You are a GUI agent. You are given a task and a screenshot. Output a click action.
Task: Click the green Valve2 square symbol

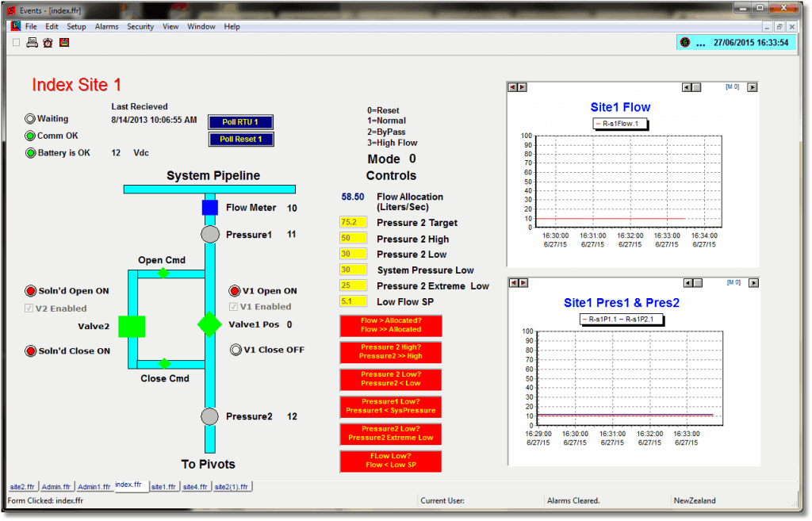click(132, 326)
